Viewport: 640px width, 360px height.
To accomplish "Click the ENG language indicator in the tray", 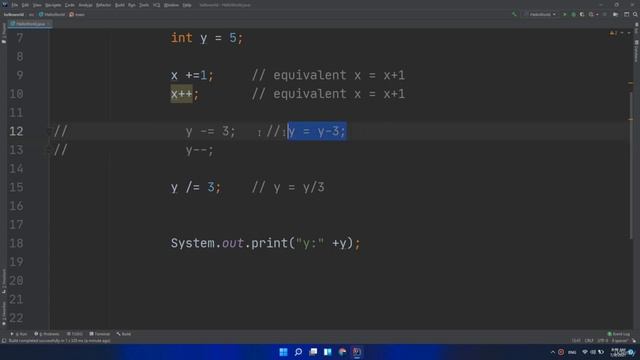I will coord(572,352).
